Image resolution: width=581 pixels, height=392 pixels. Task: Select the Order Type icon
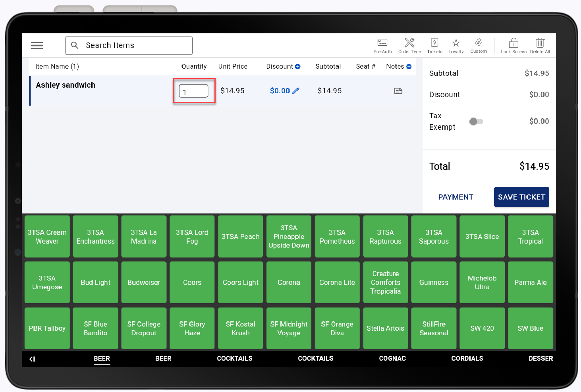(x=409, y=43)
